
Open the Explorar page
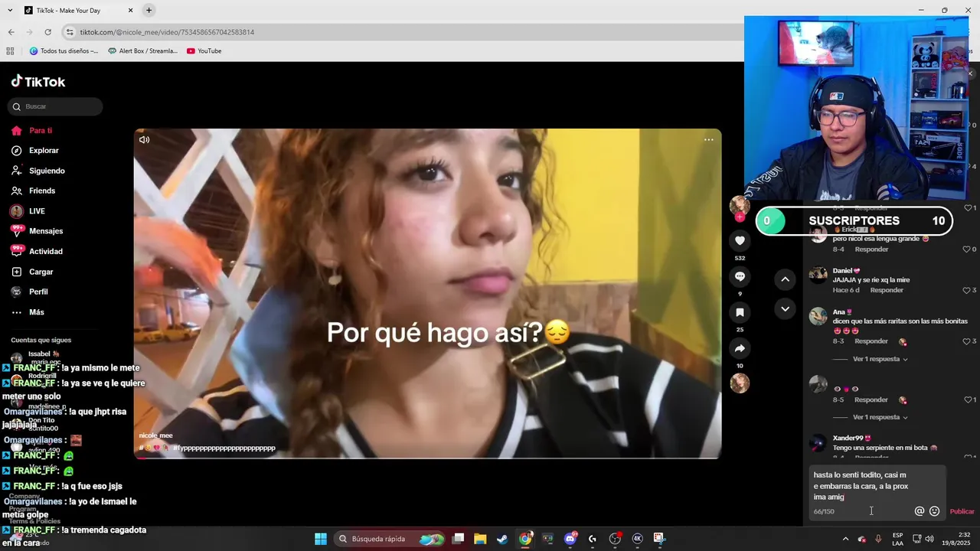[x=44, y=151]
